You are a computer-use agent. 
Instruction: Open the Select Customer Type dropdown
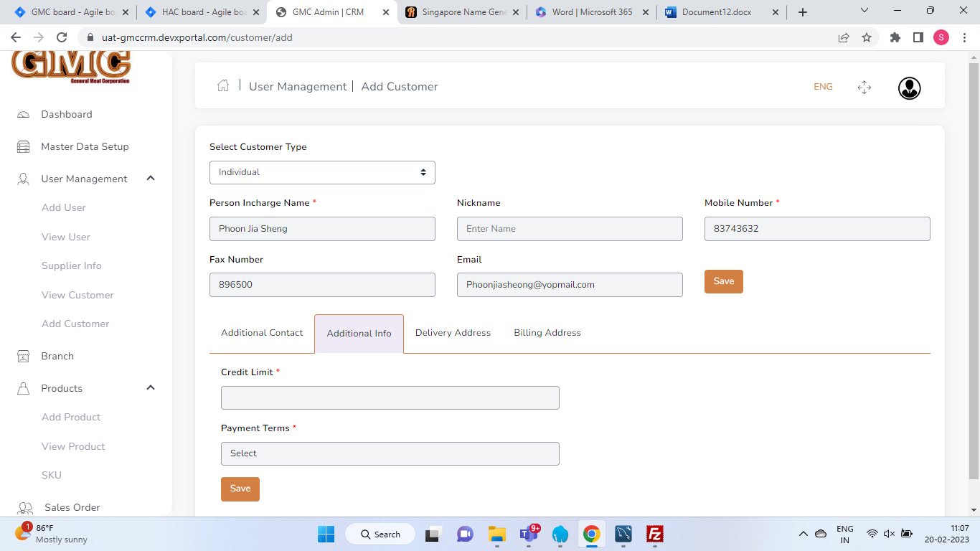(322, 172)
